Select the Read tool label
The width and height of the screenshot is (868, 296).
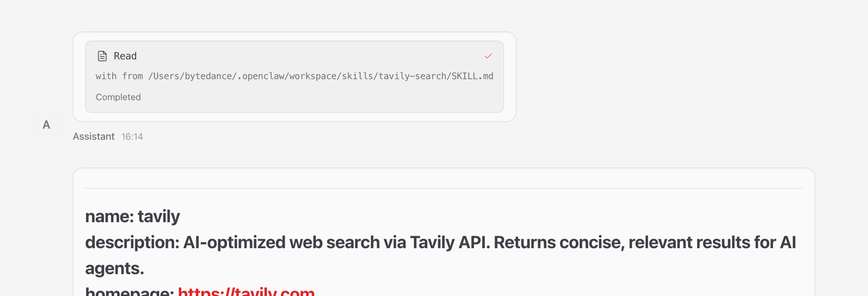[125, 55]
